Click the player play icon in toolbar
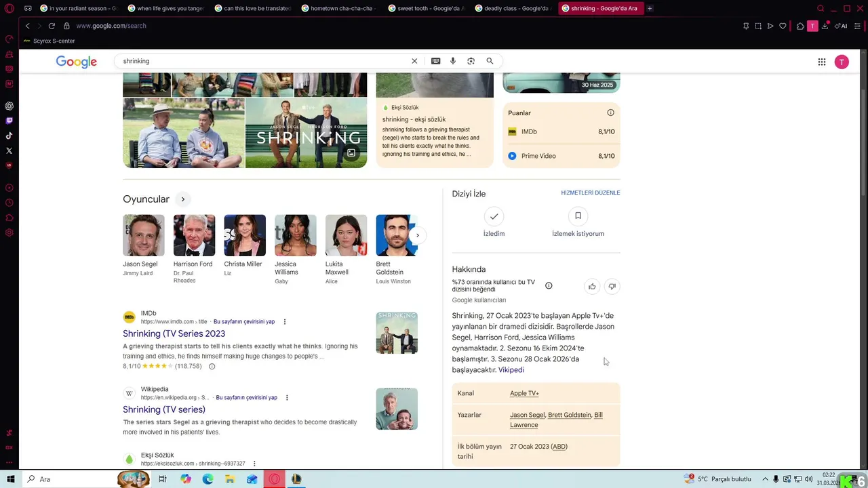 770,26
